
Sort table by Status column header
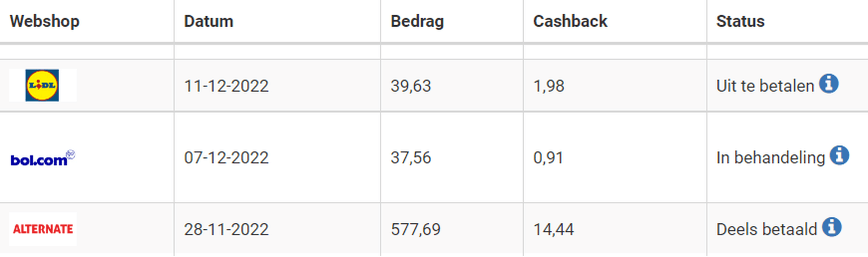(x=740, y=21)
